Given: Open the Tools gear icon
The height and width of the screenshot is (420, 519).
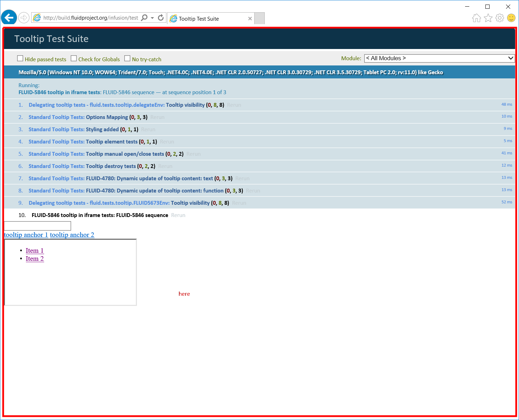Looking at the screenshot, I should [x=500, y=18].
